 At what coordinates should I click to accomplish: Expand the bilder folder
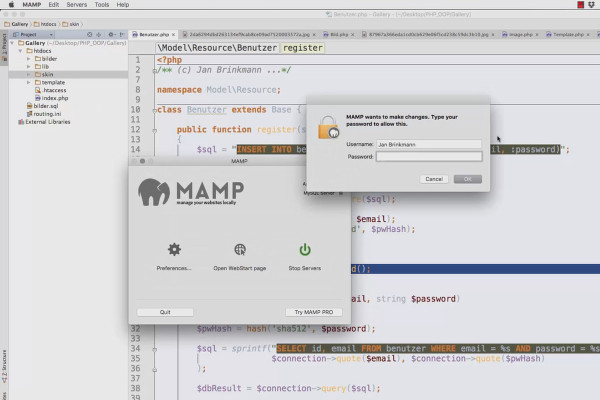(29, 59)
